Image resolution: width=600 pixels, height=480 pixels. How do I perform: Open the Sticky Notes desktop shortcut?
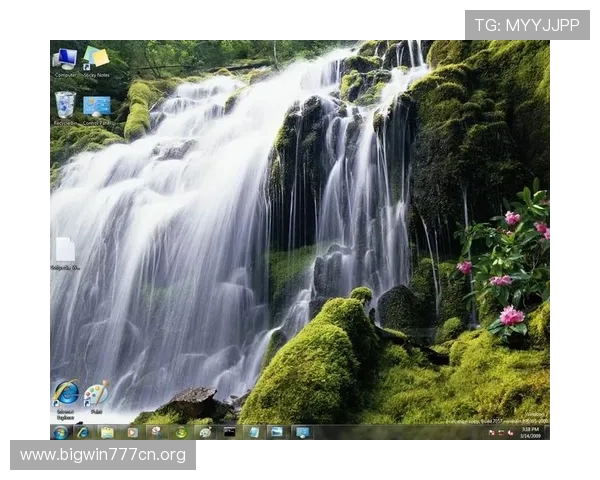pos(96,59)
